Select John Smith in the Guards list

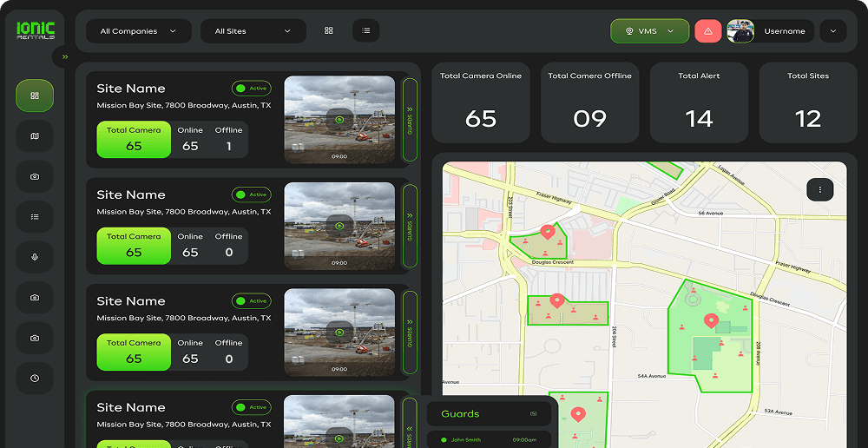pos(490,440)
